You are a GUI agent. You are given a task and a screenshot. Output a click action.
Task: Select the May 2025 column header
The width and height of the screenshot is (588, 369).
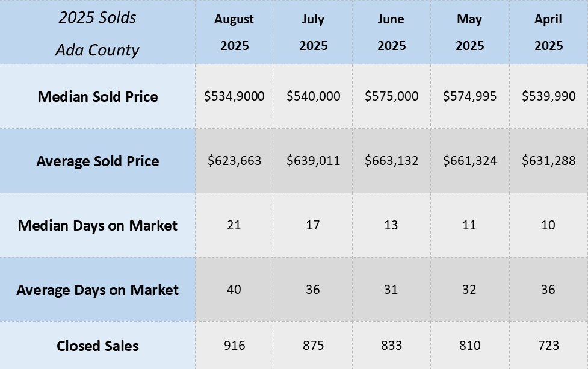click(469, 32)
